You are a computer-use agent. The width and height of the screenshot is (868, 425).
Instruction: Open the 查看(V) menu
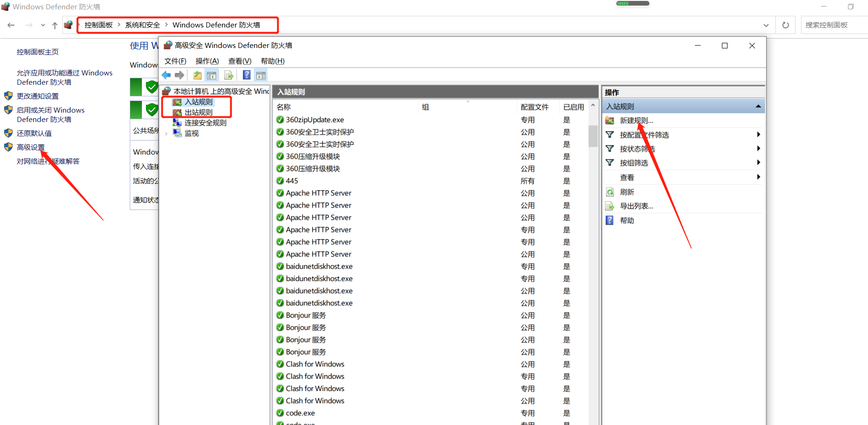(240, 61)
